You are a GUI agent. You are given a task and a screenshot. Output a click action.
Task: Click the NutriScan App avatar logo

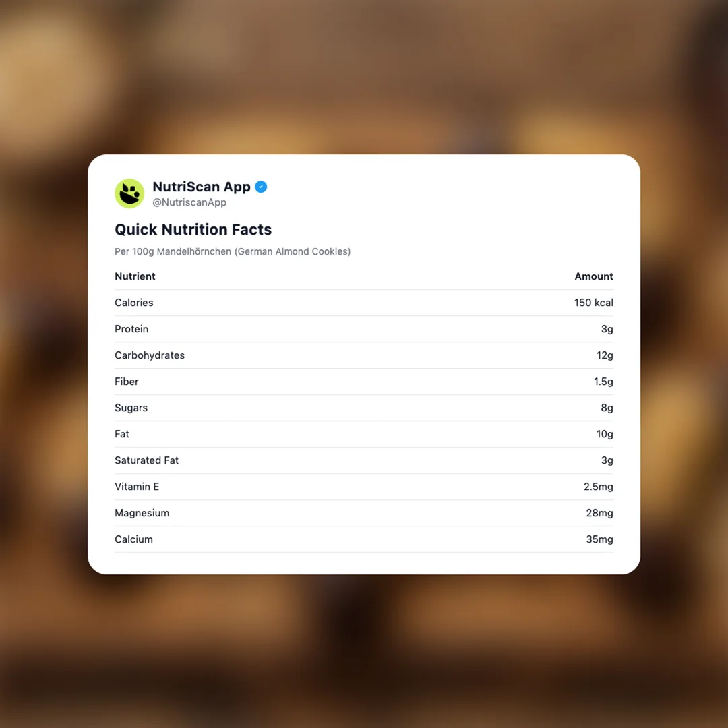point(129,193)
